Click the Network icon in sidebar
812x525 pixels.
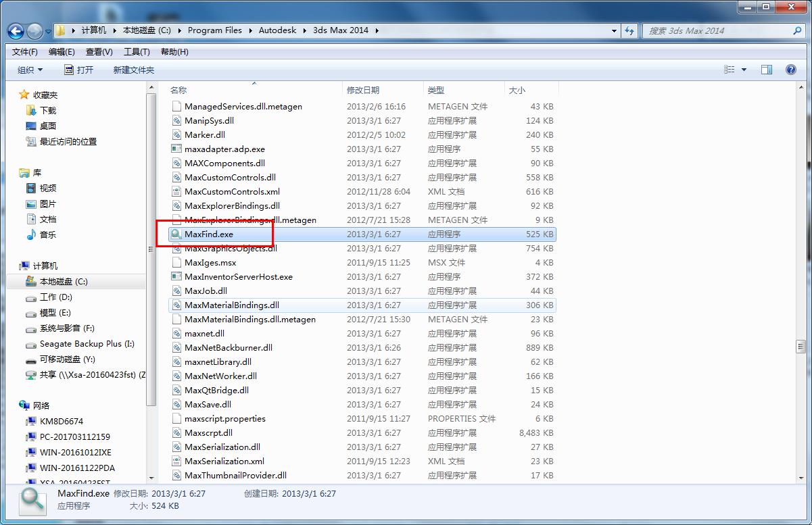pos(24,405)
